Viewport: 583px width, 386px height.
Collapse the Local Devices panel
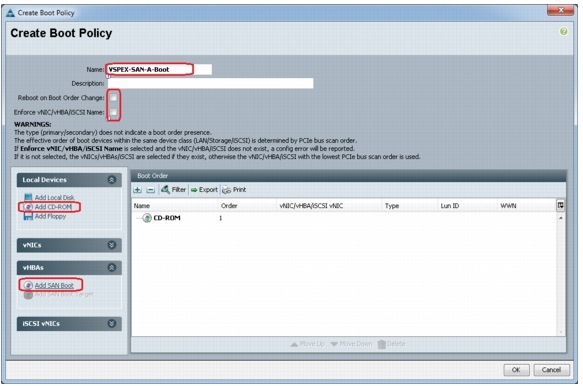[x=112, y=180]
